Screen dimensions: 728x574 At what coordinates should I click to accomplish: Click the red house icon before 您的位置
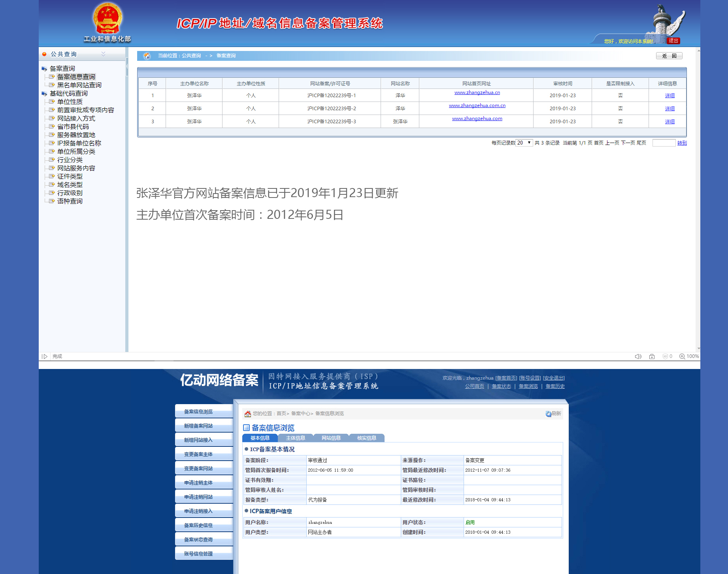coord(248,414)
